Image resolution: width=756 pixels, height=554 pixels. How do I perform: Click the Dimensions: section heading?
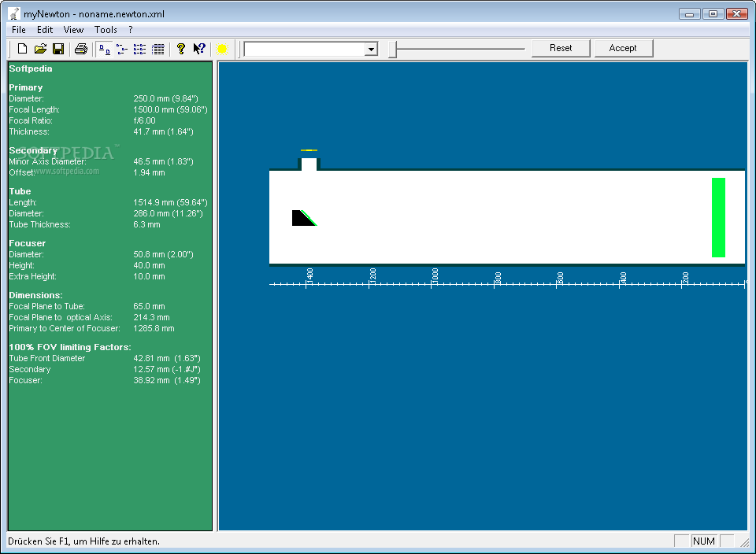point(35,296)
